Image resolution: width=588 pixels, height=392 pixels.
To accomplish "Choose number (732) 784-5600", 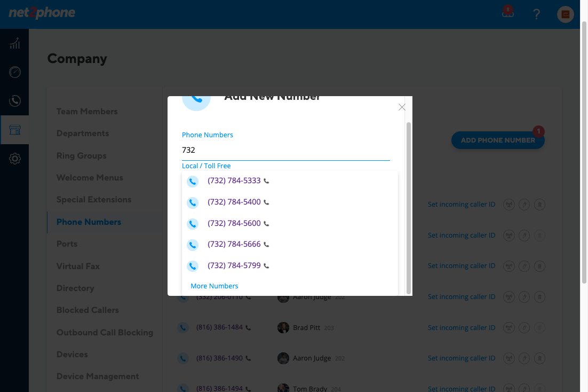I will [234, 223].
